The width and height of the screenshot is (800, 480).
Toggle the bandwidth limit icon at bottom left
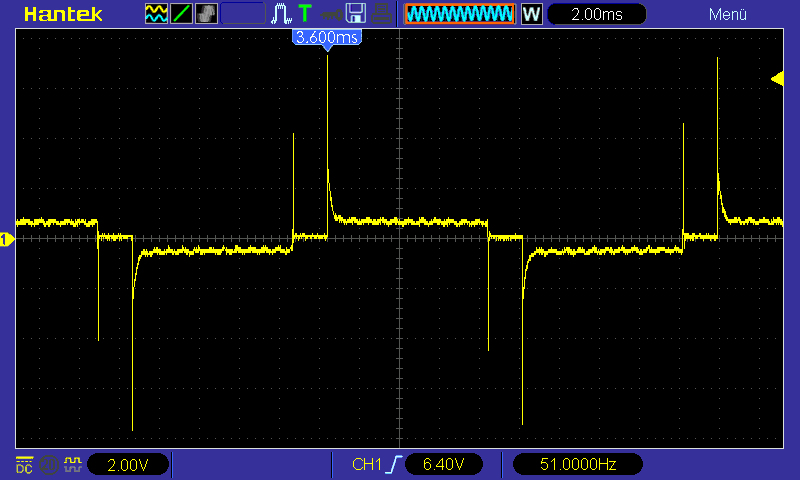click(48, 464)
